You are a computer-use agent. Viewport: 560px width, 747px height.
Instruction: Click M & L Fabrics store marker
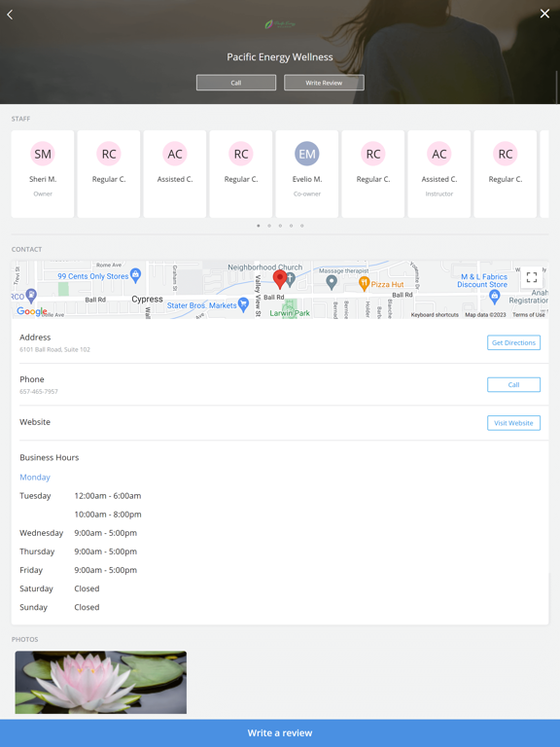494,297
